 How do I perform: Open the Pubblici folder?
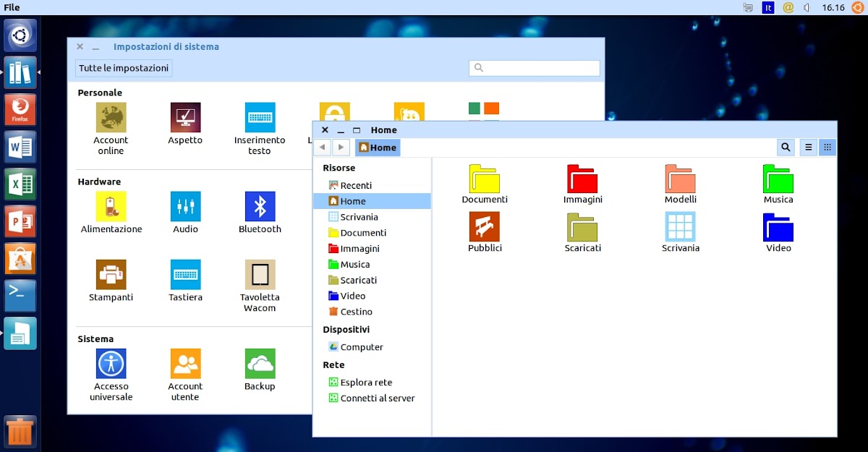[485, 227]
